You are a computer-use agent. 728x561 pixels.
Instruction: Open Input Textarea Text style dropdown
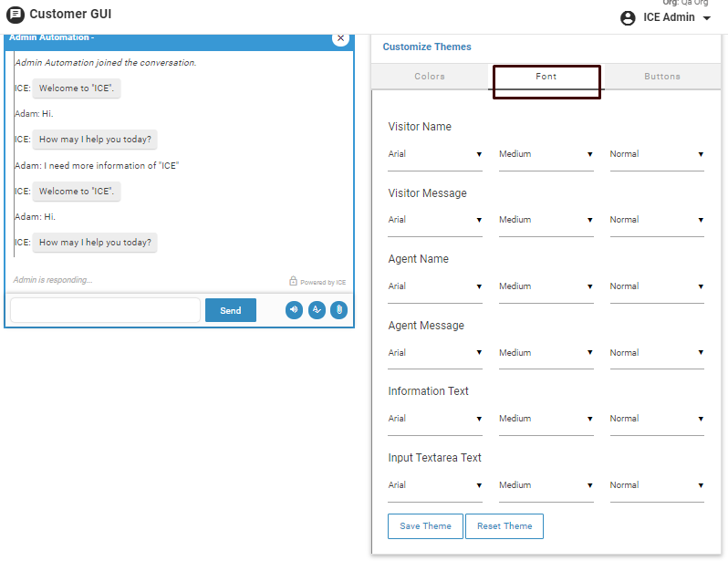coord(657,486)
